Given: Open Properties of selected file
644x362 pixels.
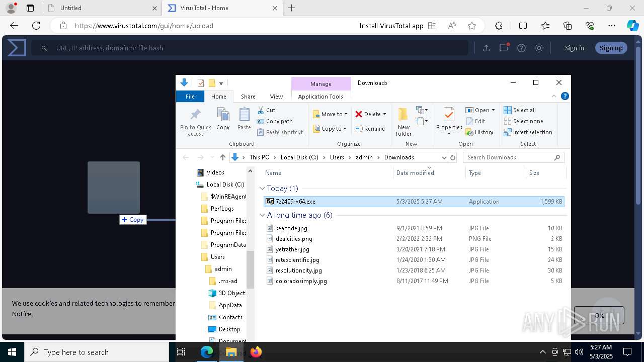Looking at the screenshot, I should [449, 122].
